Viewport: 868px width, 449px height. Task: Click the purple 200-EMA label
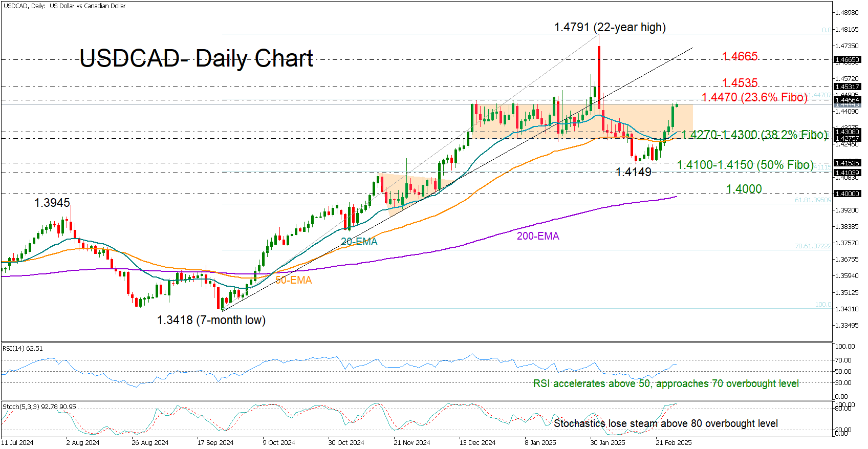(537, 237)
